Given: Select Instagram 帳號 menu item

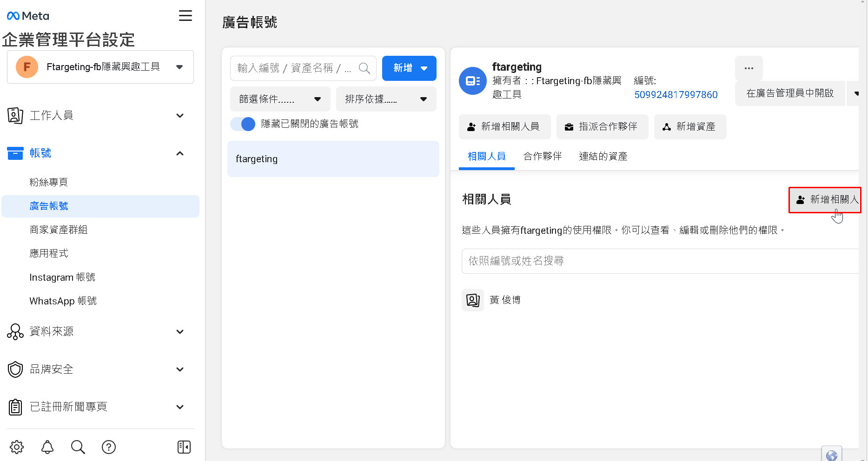Looking at the screenshot, I should click(100, 277).
